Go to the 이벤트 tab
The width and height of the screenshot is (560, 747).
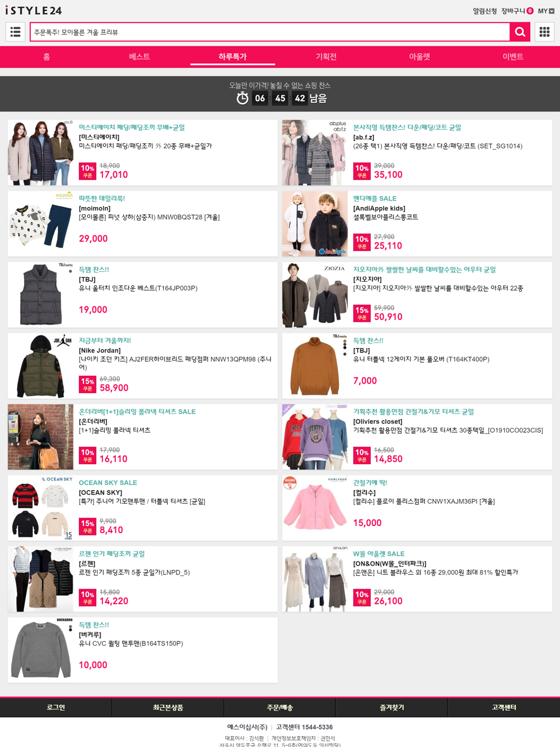513,57
